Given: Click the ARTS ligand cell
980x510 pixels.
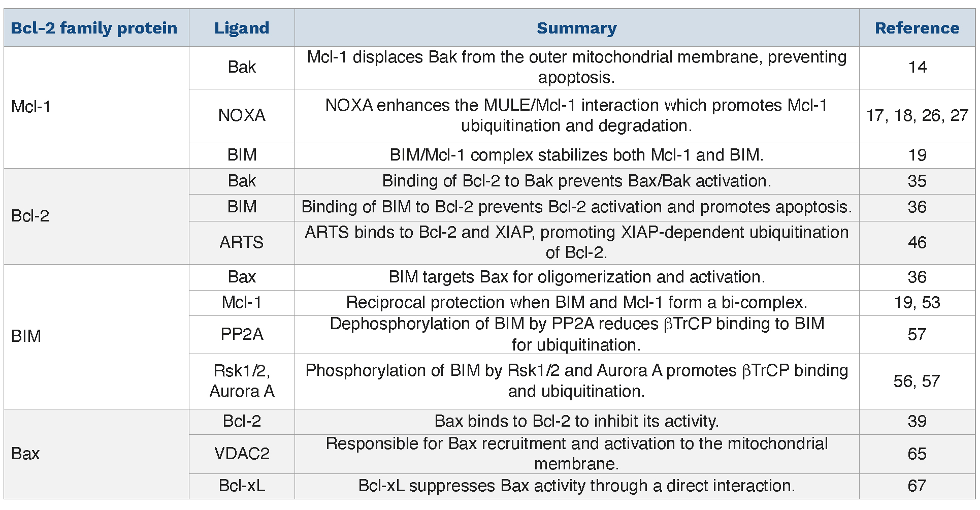Looking at the screenshot, I should [242, 242].
